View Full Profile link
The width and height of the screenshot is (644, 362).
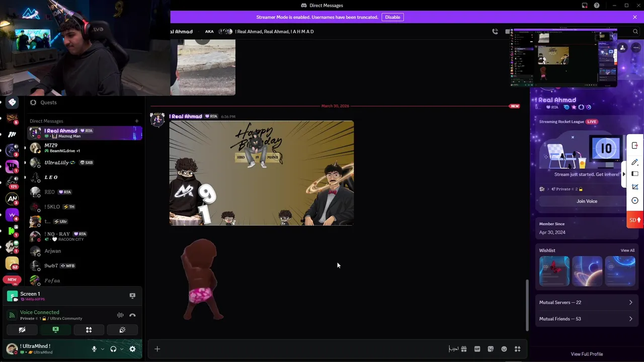point(587,354)
